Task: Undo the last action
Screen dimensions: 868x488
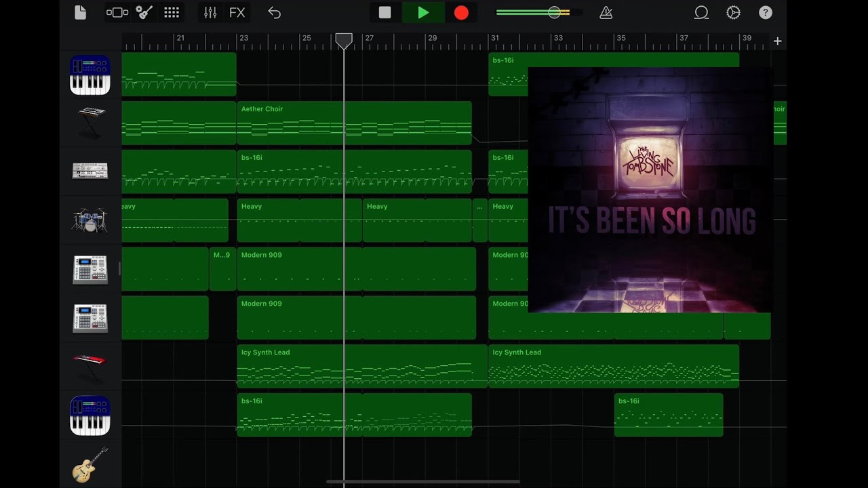Action: point(274,12)
